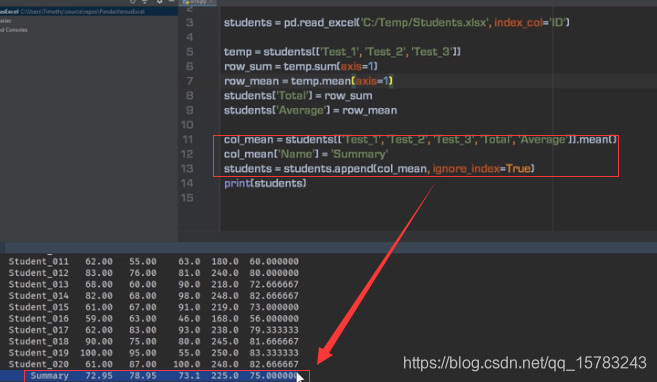Viewport: 657px width, 382px height.
Task: Select Student_016 output row name
Action: coord(39,319)
